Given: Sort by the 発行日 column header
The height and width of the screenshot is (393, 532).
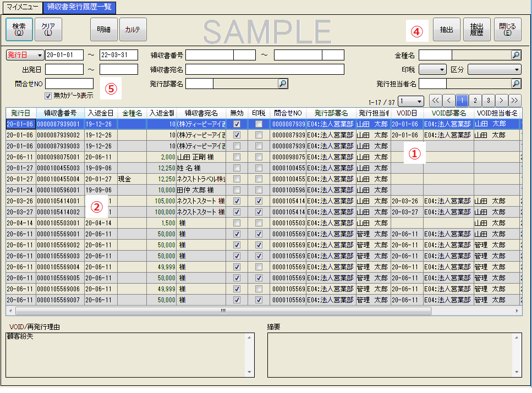Looking at the screenshot, I should (x=21, y=113).
